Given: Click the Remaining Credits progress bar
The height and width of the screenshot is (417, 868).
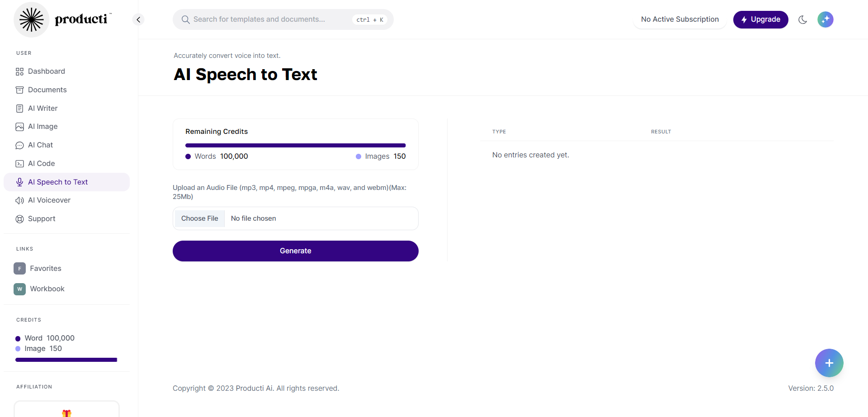Looking at the screenshot, I should point(295,146).
